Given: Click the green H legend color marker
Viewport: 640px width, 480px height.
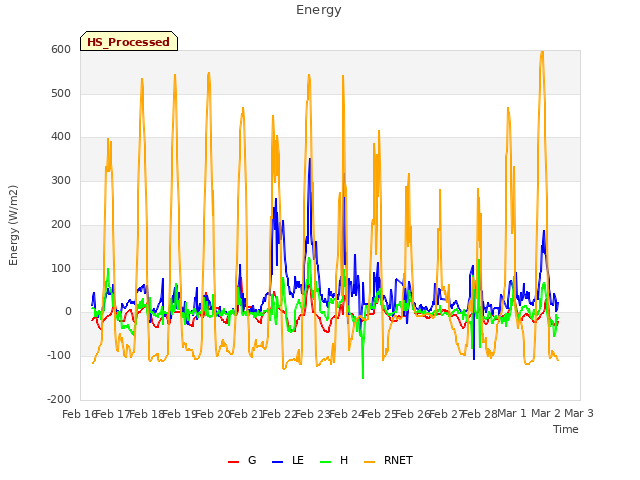Looking at the screenshot, I should (x=325, y=462).
